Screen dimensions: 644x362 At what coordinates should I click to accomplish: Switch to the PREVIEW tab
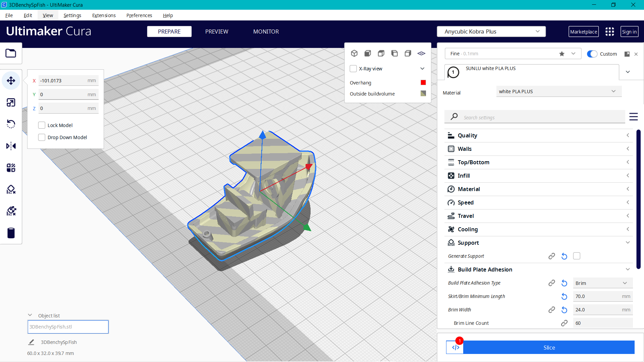click(x=216, y=32)
